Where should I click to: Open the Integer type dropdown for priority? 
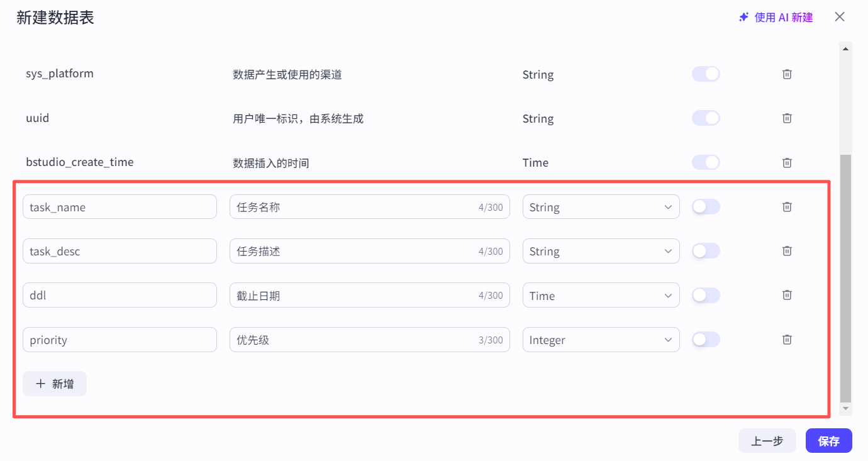600,340
